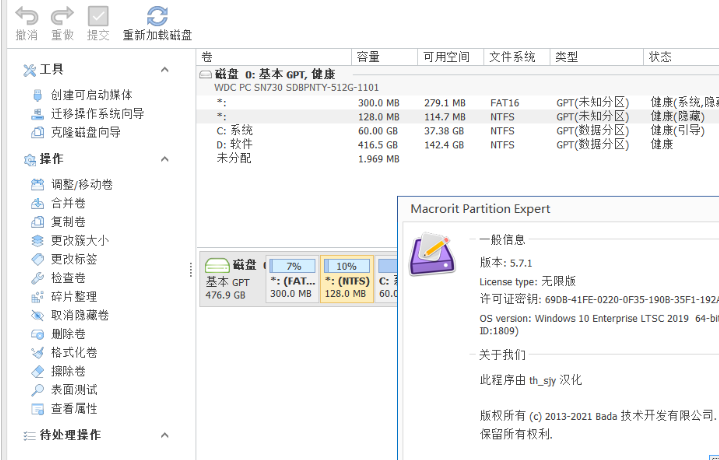Image resolution: width=719 pixels, height=460 pixels.
Task: Select 调整/移动卷 operation
Action: point(81,185)
